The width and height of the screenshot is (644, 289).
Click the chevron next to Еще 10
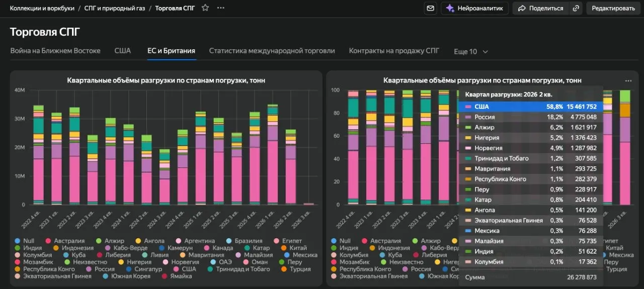point(486,51)
